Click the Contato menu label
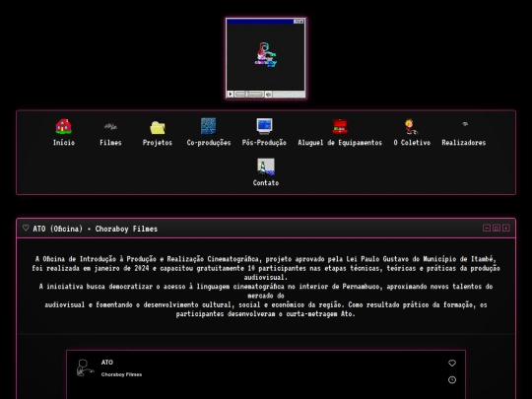This screenshot has width=532, height=399. 266,183
